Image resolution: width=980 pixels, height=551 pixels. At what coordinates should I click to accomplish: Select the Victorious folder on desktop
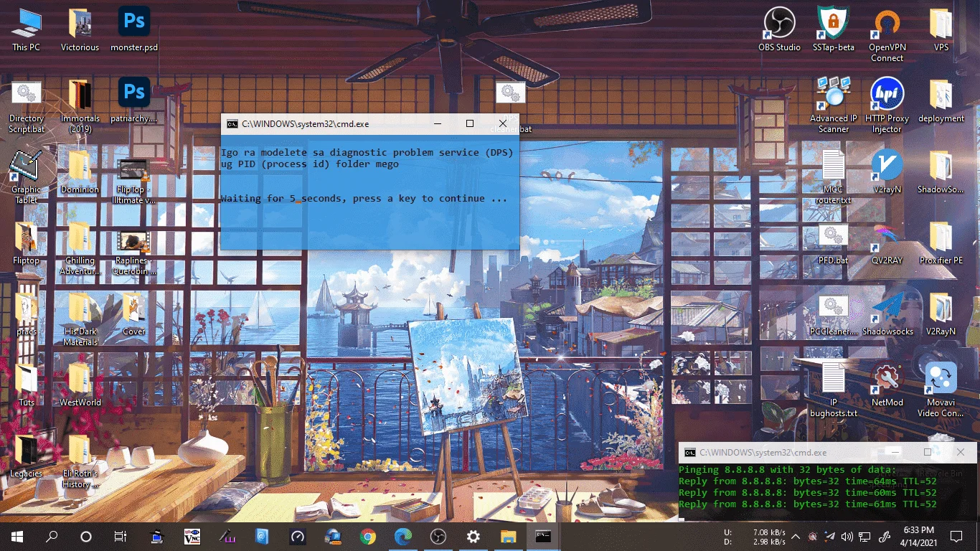[80, 30]
